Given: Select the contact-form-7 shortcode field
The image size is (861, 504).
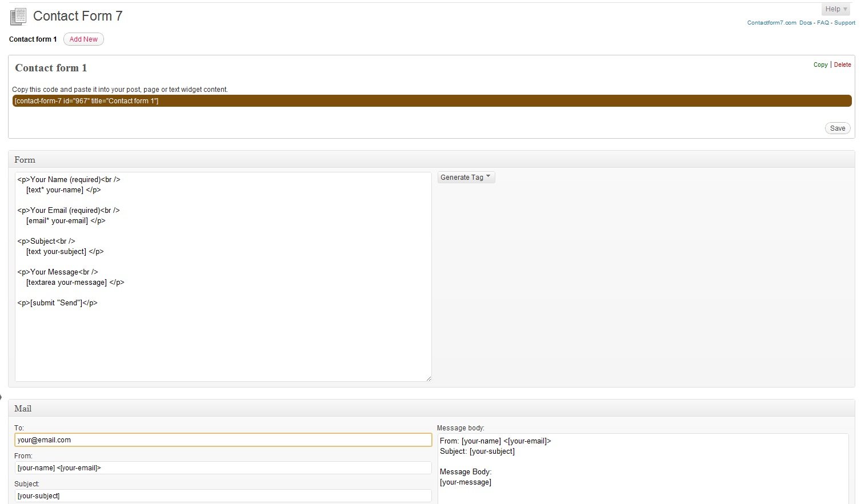Looking at the screenshot, I should [432, 101].
